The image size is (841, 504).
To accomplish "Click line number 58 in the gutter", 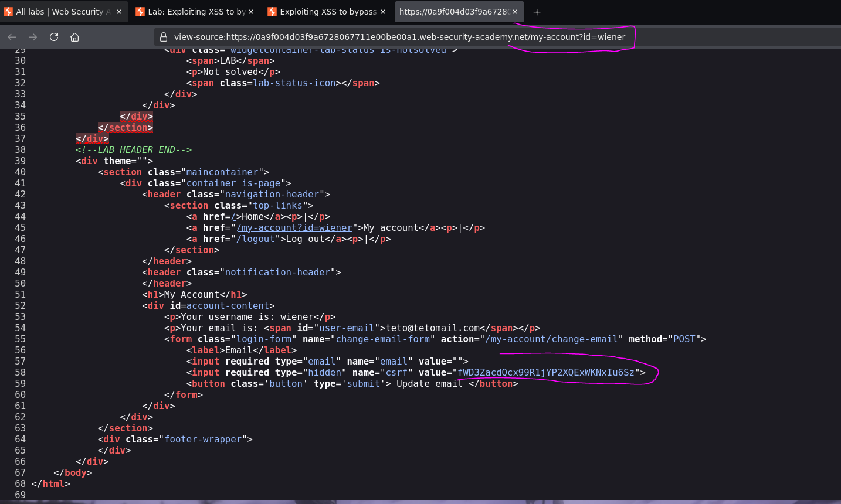I will click(x=20, y=372).
